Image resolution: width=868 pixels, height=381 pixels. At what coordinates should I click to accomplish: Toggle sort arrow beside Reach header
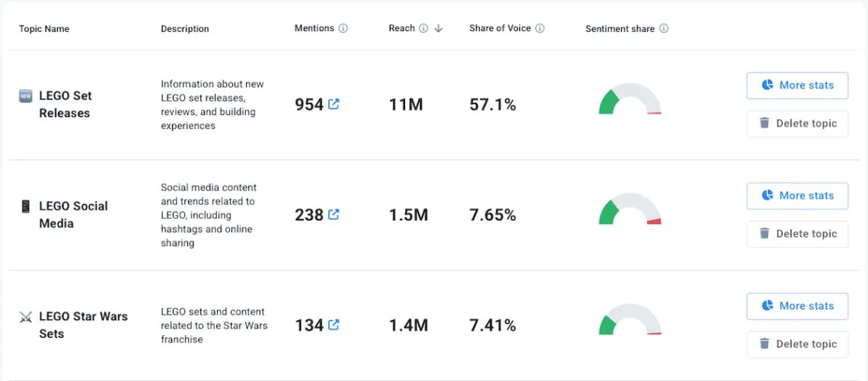pyautogui.click(x=439, y=28)
